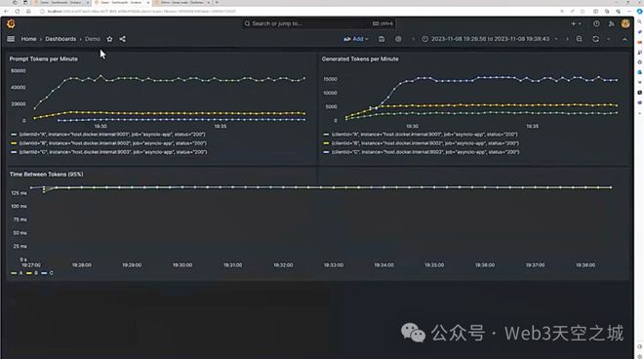Open dashboard settings gear icon
Screen dimensions: 644x359
398,39
